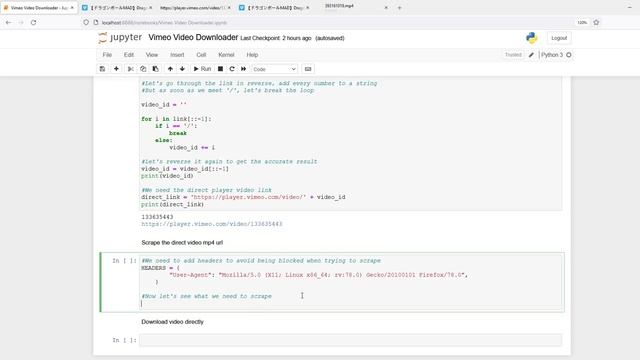
Task: Insert a cell below with plus icon
Action: 116,69
